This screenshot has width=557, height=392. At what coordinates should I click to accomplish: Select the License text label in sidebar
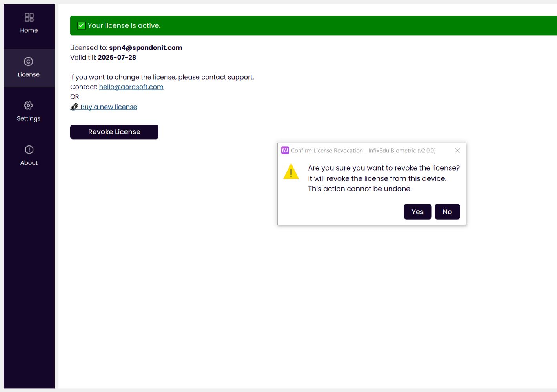pyautogui.click(x=29, y=75)
